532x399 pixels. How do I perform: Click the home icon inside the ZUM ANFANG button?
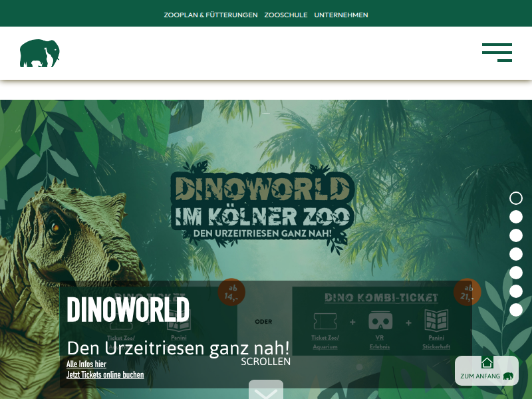tap(487, 361)
